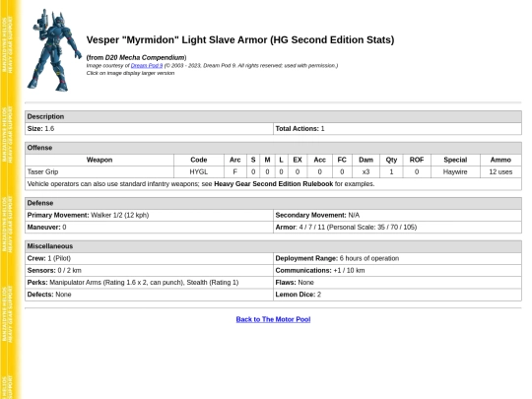Open the Myrmidon armor image larger version
Screen dimensions: 532x399
pyautogui.click(x=54, y=50)
